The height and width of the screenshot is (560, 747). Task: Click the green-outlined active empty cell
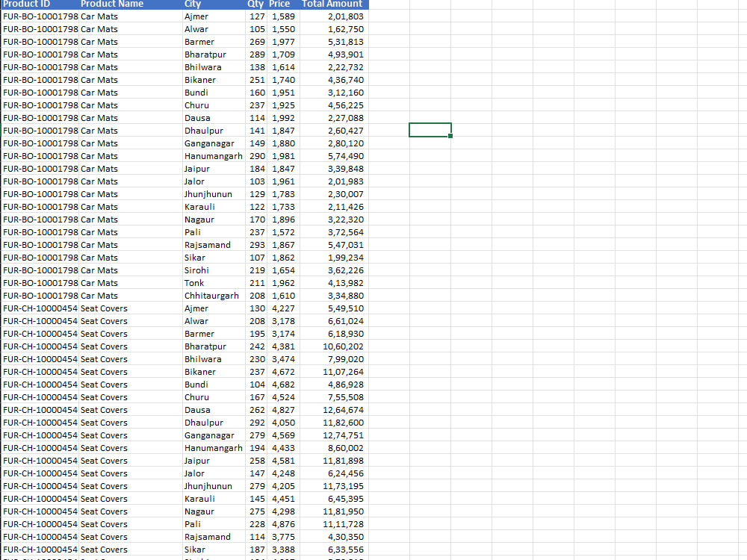coord(430,129)
